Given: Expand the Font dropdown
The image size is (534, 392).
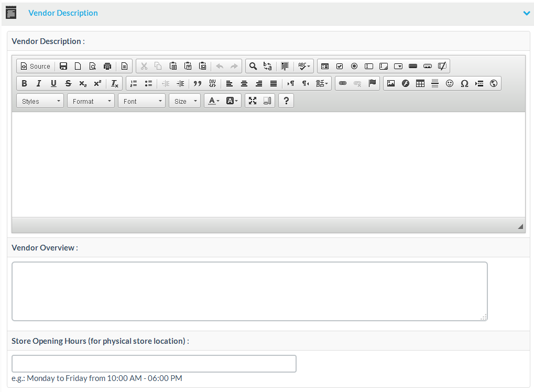Looking at the screenshot, I should (x=142, y=101).
